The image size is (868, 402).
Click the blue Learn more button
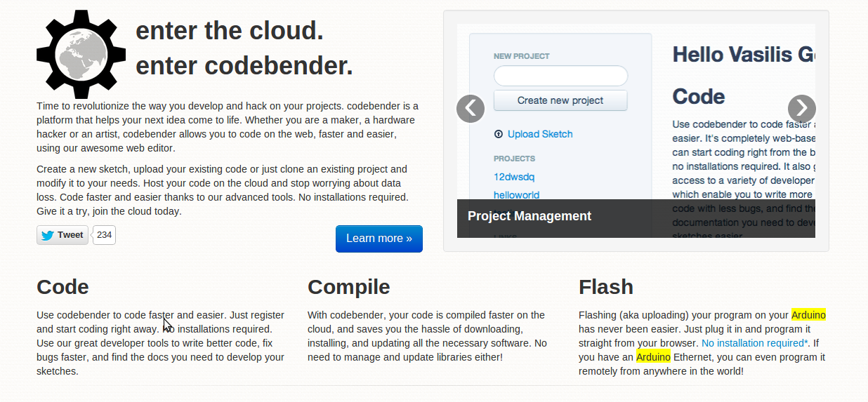379,239
